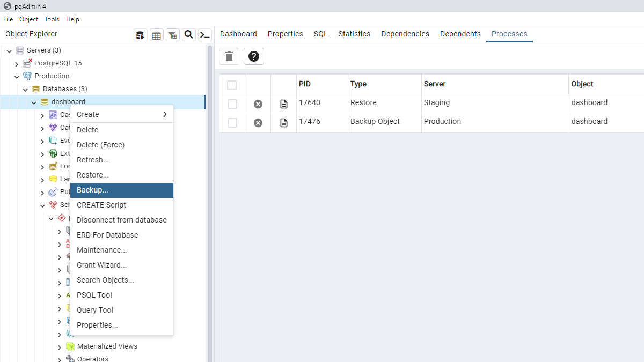Viewport: 644px width, 362px height.
Task: View log details of Backup Object process
Action: pyautogui.click(x=284, y=123)
